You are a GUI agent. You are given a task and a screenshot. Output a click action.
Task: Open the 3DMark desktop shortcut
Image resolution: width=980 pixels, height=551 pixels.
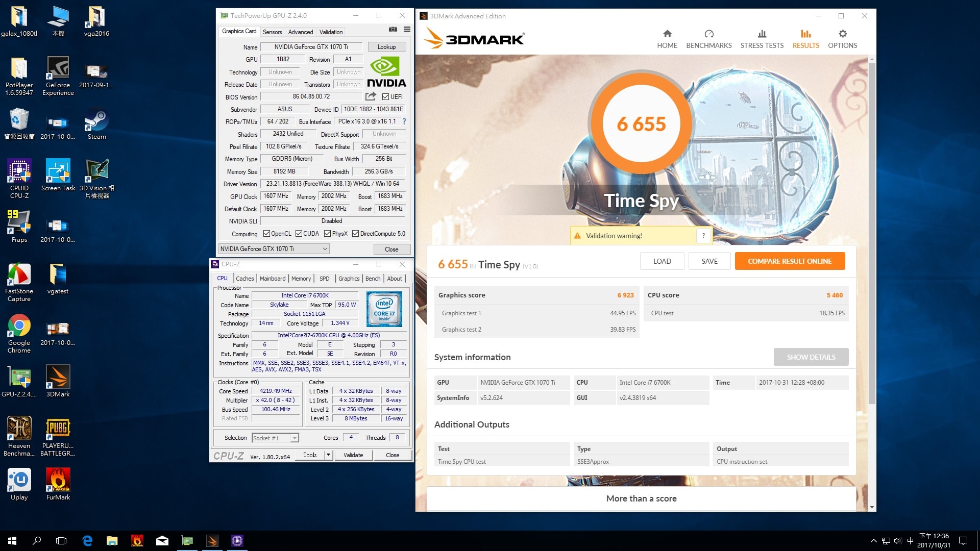tap(58, 381)
